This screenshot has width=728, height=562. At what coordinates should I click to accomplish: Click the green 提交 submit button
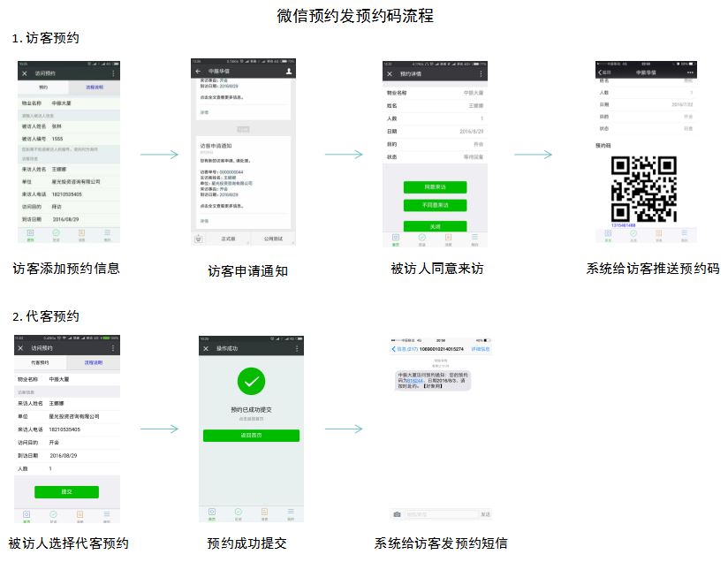[66, 491]
